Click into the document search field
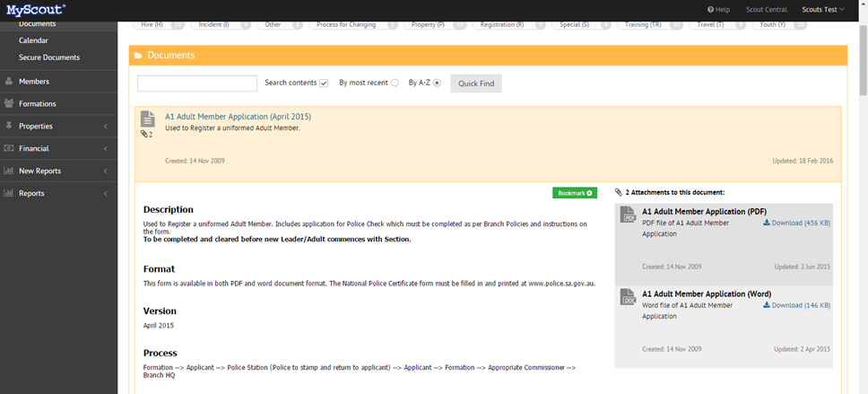 [x=197, y=83]
